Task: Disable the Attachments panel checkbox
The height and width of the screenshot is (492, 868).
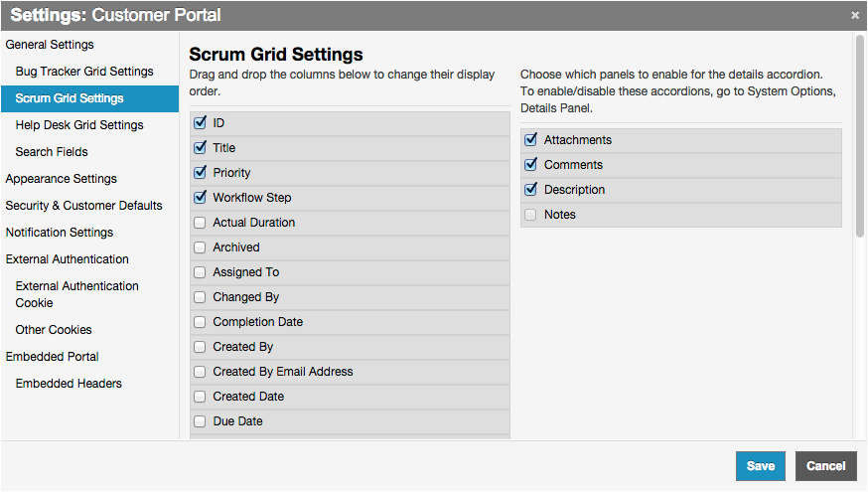Action: click(x=530, y=140)
